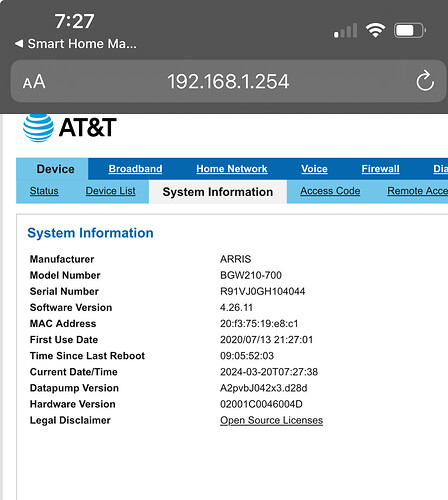This screenshot has width=448, height=500.
Task: Switch to the Broadband tab
Action: coord(135,169)
